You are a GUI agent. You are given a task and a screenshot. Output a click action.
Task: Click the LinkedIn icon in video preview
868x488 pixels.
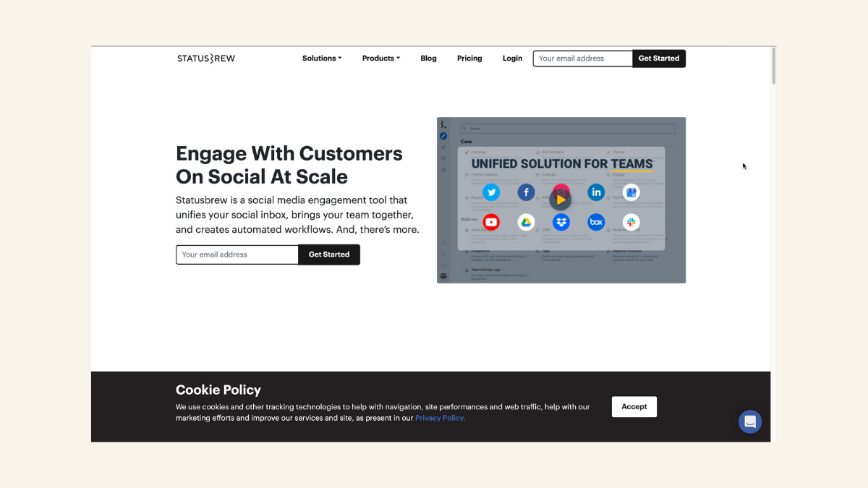pyautogui.click(x=596, y=192)
